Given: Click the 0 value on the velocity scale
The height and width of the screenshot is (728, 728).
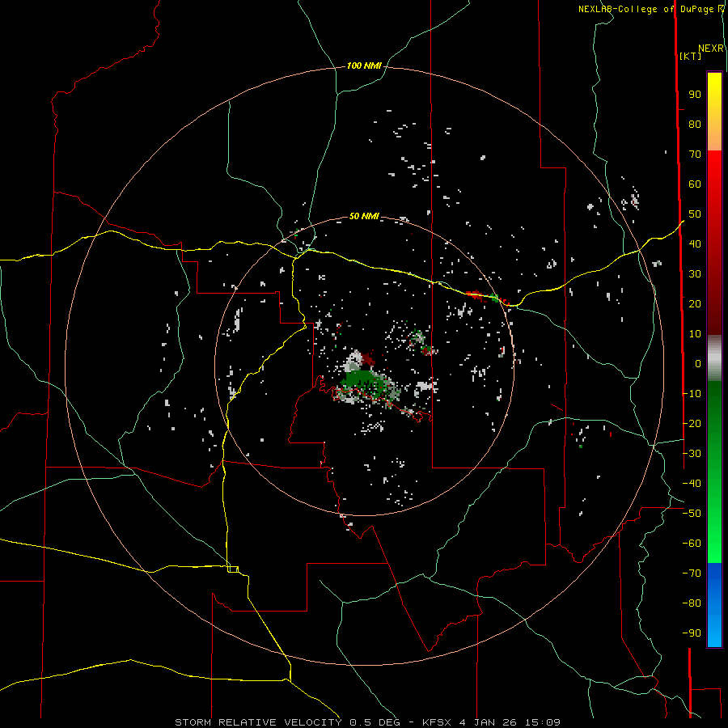Looking at the screenshot, I should coord(698,364).
